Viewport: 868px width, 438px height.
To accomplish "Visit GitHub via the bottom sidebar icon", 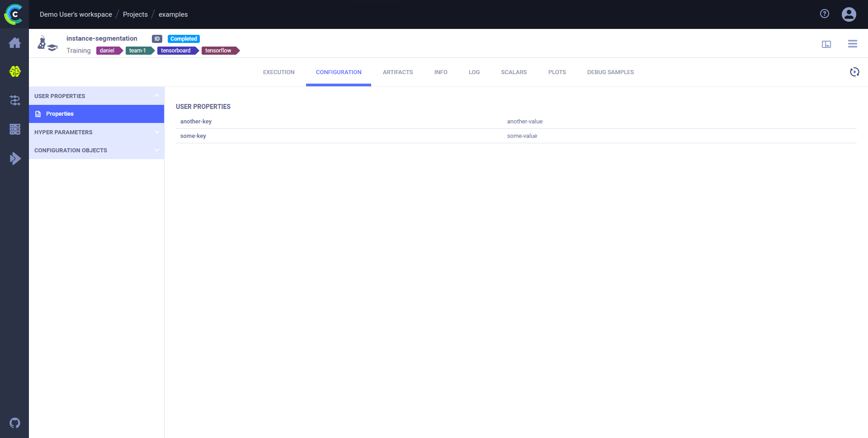I will coord(14,423).
